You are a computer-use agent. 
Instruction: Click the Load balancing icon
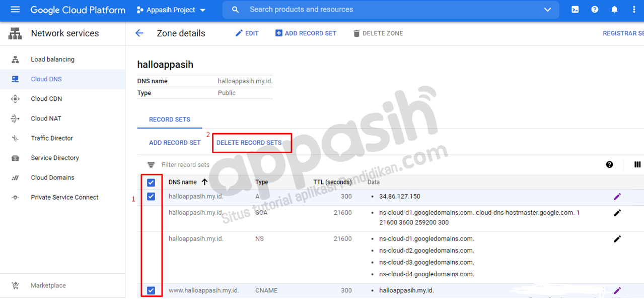pyautogui.click(x=15, y=59)
